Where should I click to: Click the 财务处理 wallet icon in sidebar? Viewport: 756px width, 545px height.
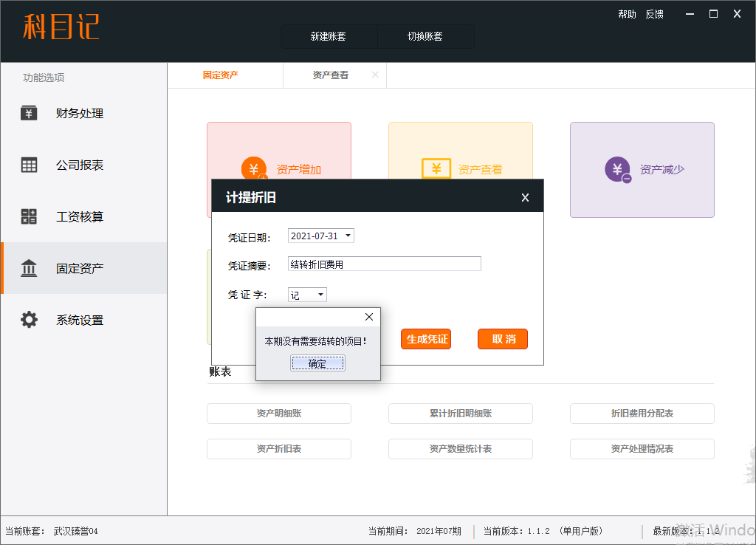coord(29,113)
